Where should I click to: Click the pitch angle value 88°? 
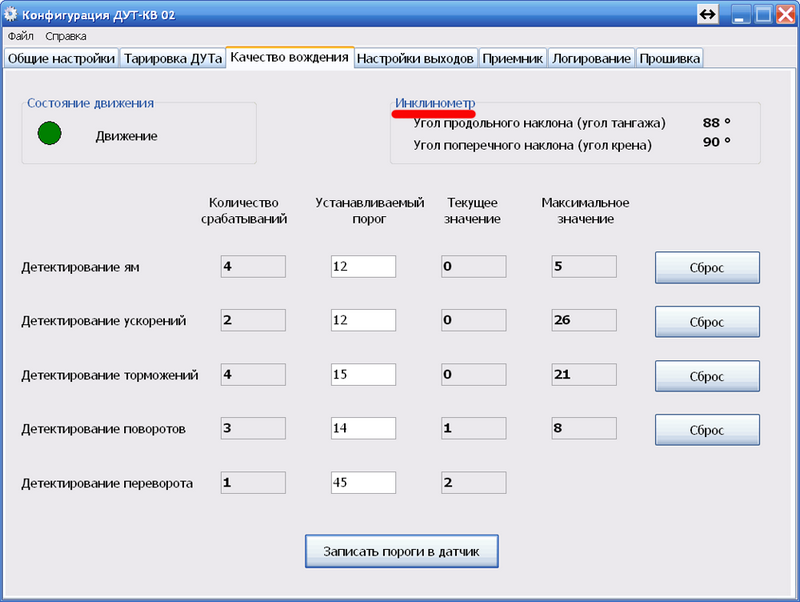(x=716, y=123)
